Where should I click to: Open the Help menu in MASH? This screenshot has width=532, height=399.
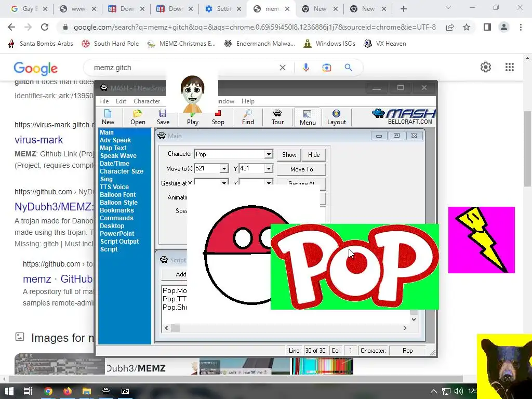(x=248, y=101)
